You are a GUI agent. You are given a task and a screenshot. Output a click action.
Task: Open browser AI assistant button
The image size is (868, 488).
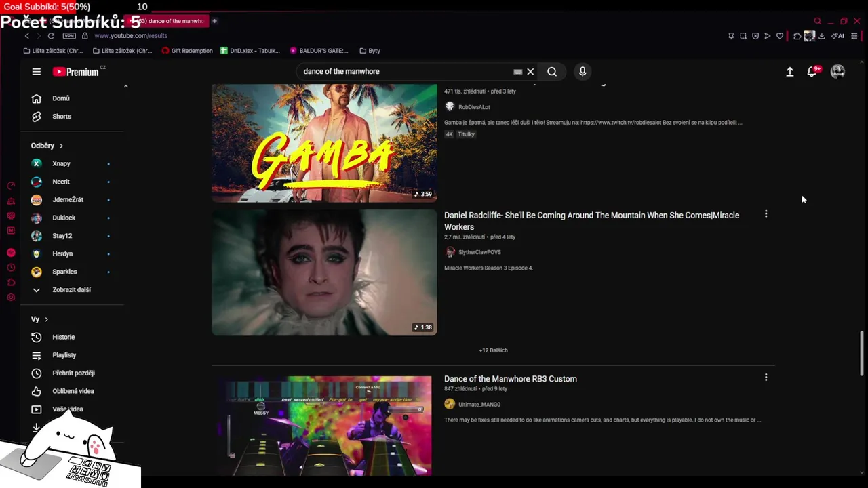click(x=838, y=36)
